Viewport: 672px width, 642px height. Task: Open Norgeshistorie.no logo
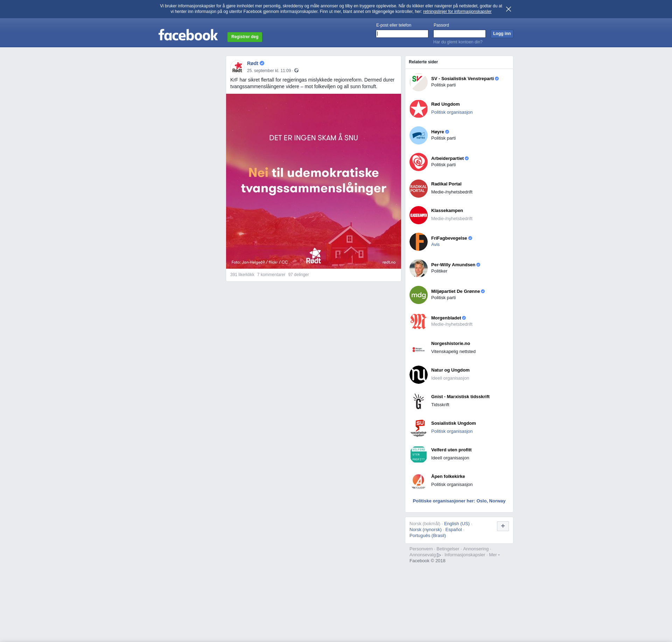[419, 348]
